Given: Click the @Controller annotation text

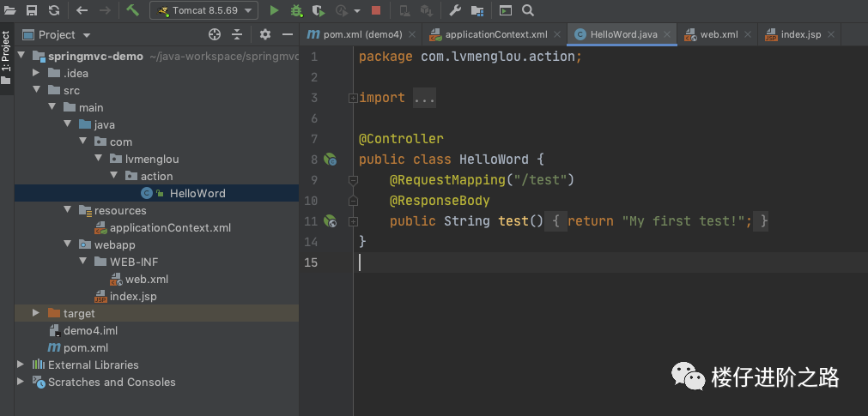Looking at the screenshot, I should point(401,139).
